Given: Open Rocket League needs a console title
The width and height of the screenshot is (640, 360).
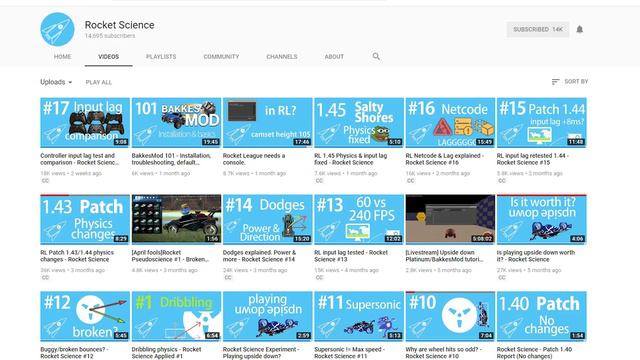Looking at the screenshot, I should click(x=254, y=159).
